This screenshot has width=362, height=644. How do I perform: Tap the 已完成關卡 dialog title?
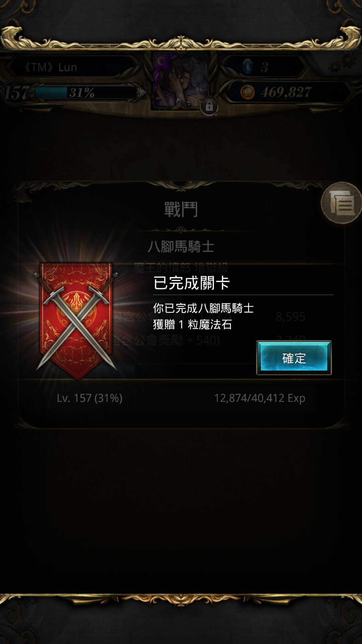coord(191,283)
